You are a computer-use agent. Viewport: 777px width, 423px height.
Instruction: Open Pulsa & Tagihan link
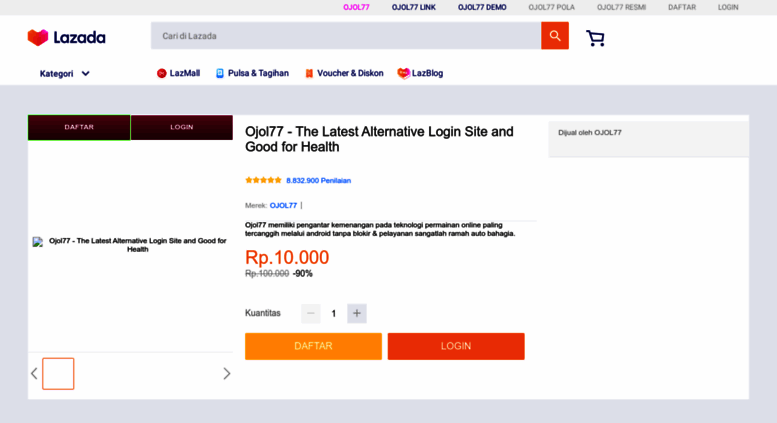click(252, 73)
